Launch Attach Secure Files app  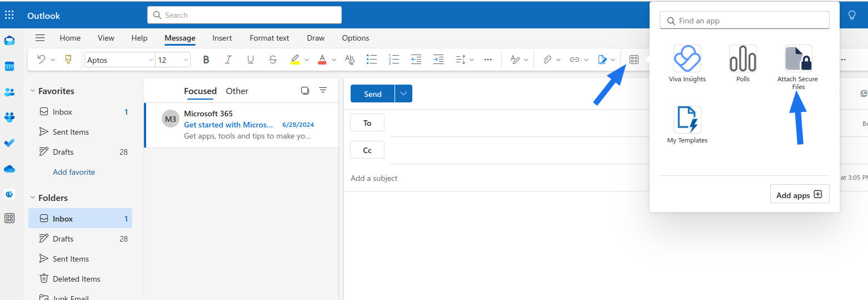798,67
